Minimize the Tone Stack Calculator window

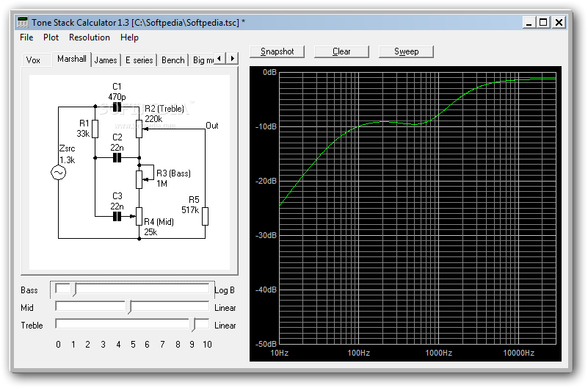[x=529, y=23]
